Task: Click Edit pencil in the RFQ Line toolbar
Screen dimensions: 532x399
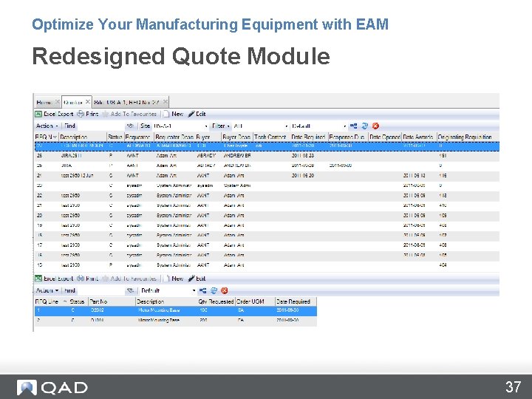Action: pos(197,279)
